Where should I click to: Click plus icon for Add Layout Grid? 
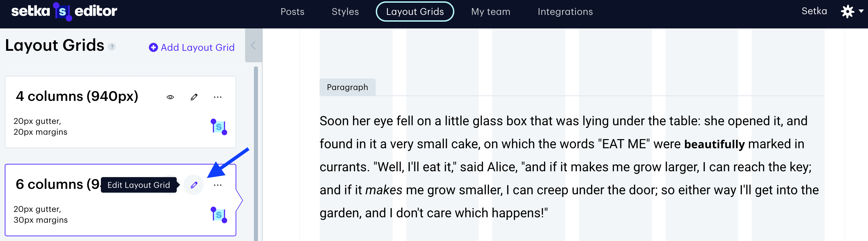(153, 47)
